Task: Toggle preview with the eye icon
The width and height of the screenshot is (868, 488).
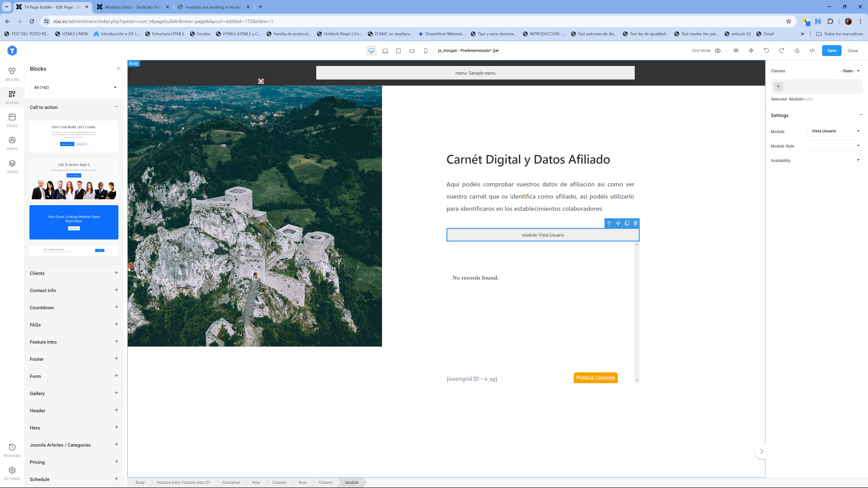Action: 736,51
